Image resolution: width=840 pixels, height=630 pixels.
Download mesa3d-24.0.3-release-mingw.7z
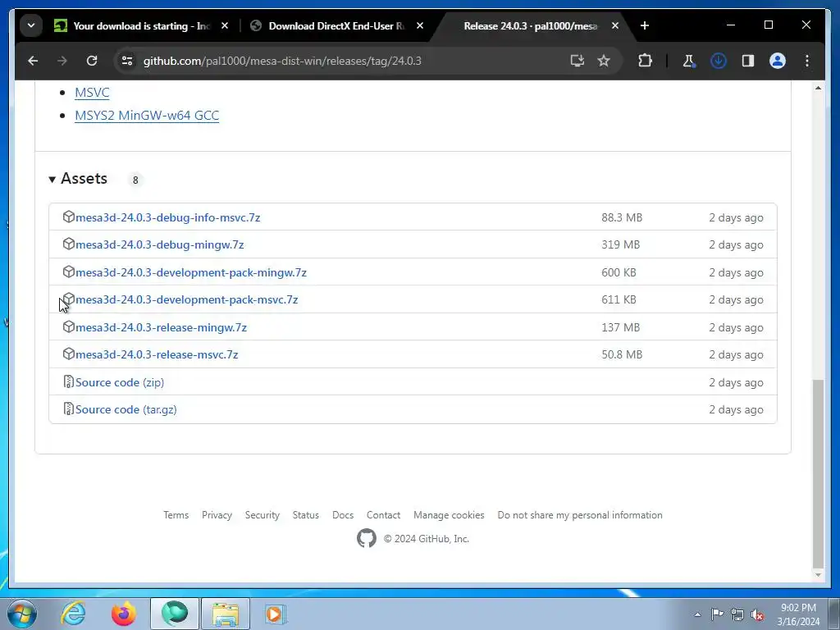(x=162, y=327)
